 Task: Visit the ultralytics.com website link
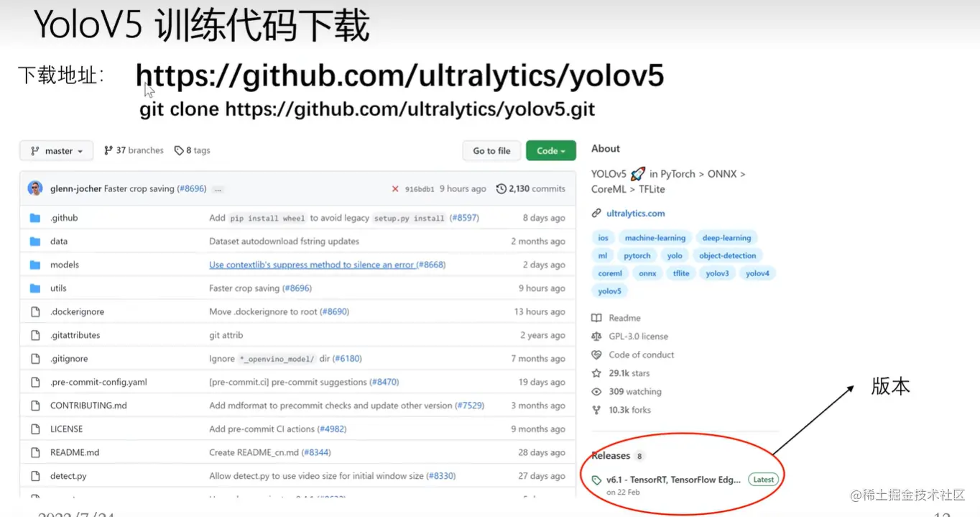click(x=635, y=214)
